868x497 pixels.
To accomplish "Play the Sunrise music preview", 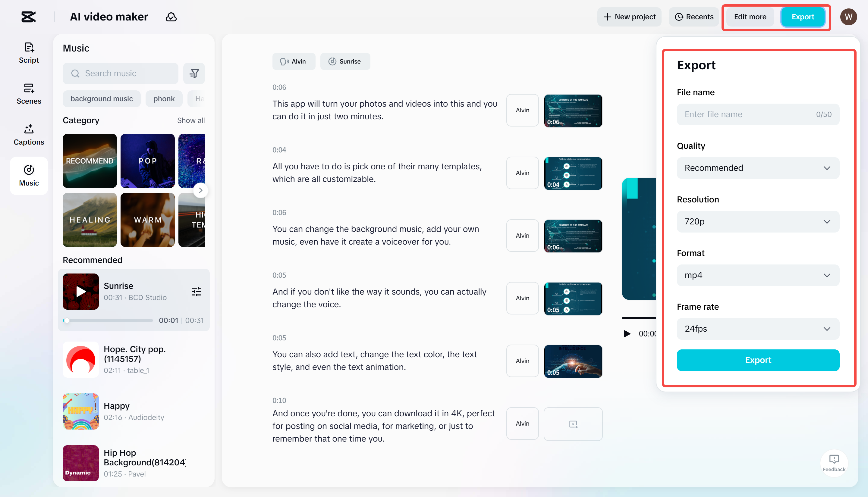I will click(x=80, y=291).
